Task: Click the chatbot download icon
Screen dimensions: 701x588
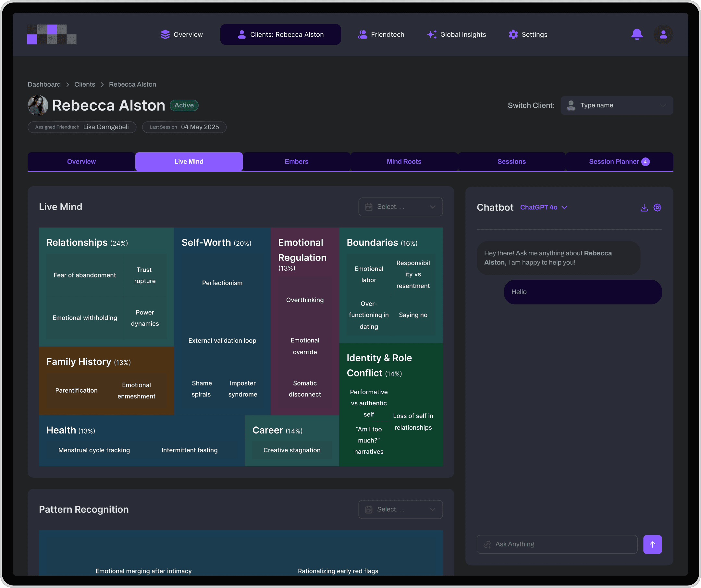Action: pos(644,208)
